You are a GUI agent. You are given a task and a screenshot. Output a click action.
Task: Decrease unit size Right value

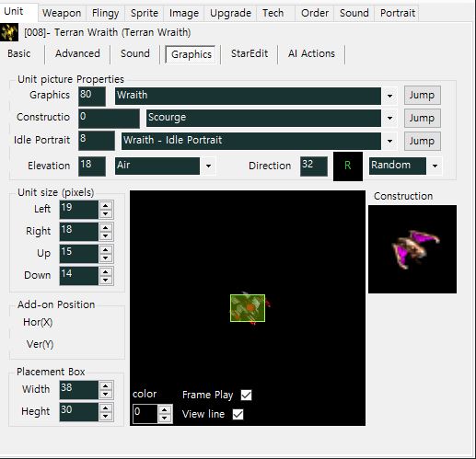coord(106,236)
